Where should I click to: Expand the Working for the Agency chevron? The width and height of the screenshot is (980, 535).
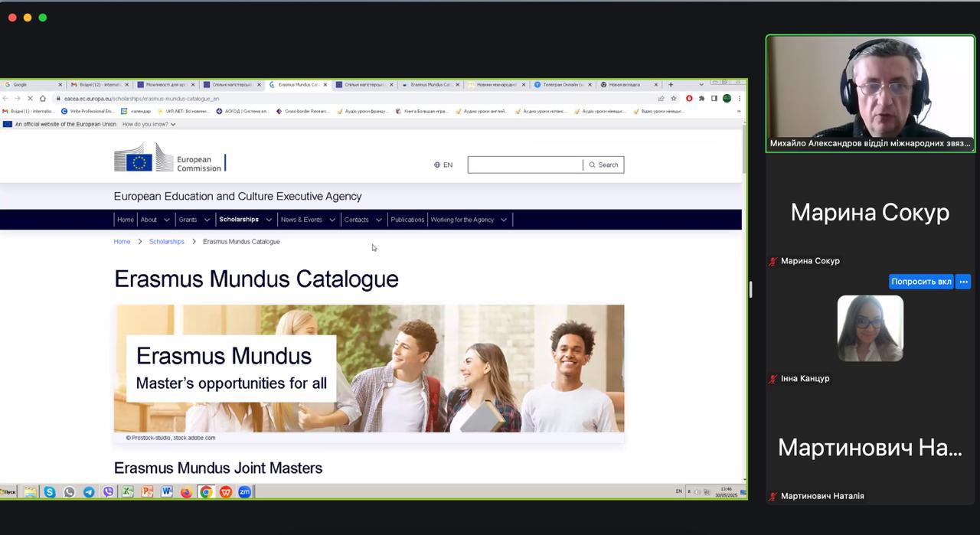pyautogui.click(x=504, y=220)
